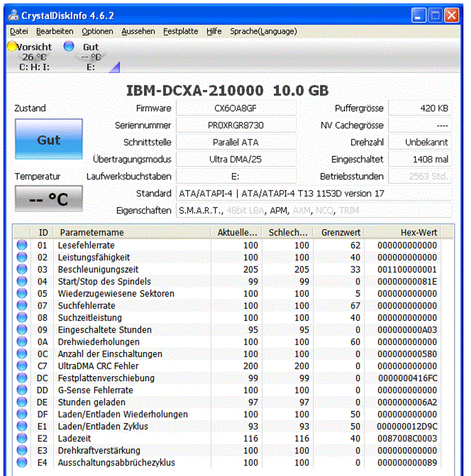This screenshot has height=476, width=471.
Task: Sort by the Hex-Wert column header
Action: tap(402, 233)
